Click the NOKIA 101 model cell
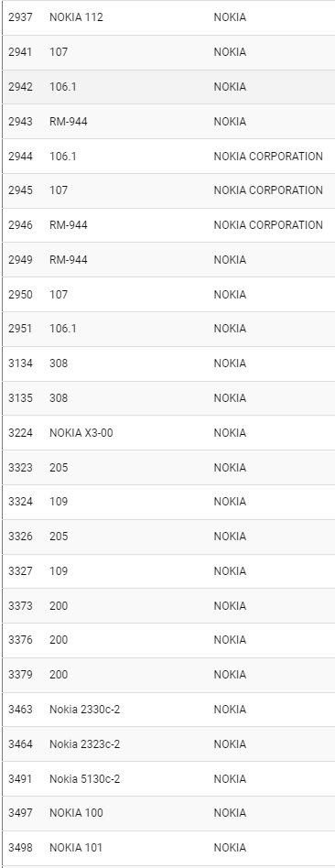The height and width of the screenshot is (868, 335). [x=76, y=848]
